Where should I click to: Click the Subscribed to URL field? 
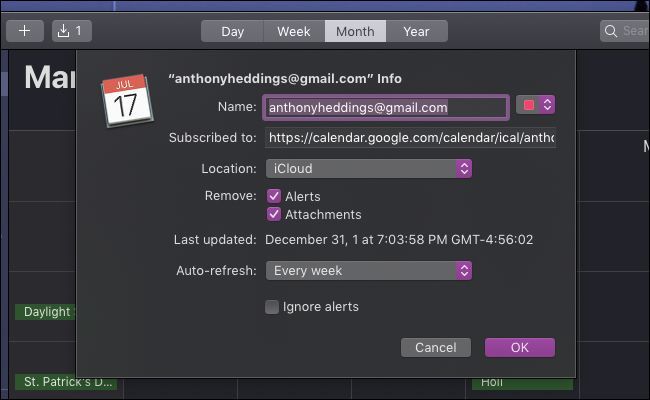point(410,137)
